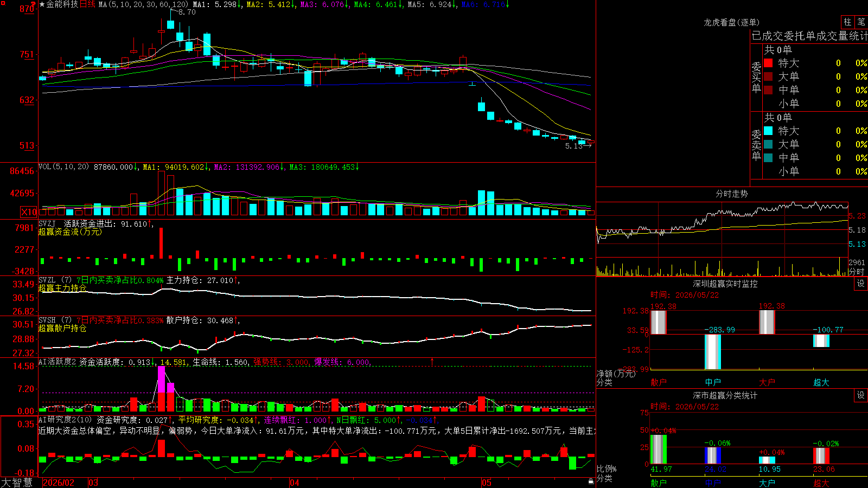
Task: Click the dark red 大单 buy-order swatch
Action: tap(768, 76)
